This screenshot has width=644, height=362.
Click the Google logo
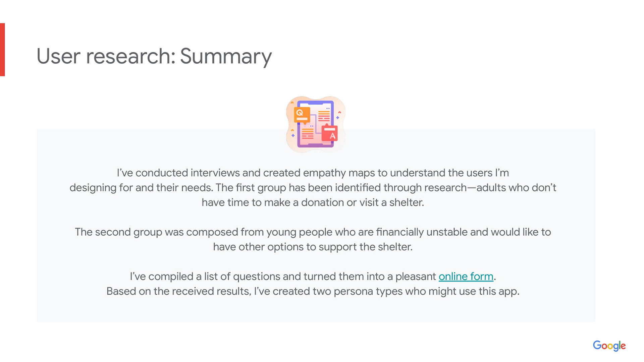coord(609,346)
